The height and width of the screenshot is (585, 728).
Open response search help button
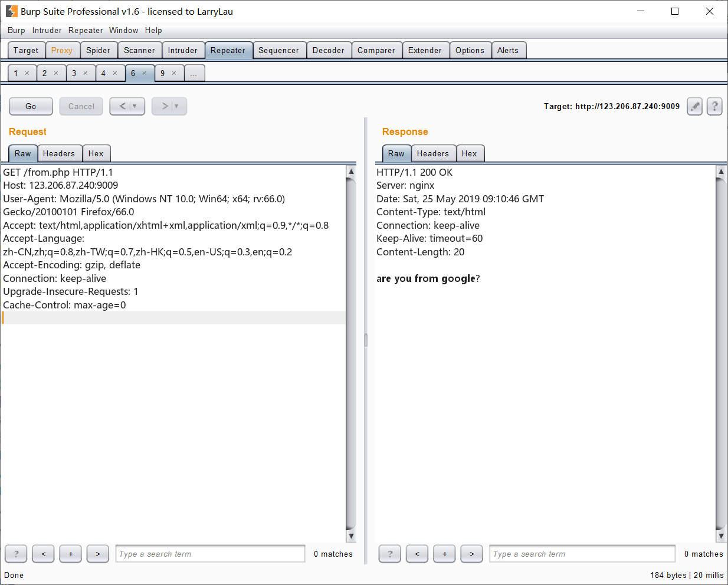[390, 554]
